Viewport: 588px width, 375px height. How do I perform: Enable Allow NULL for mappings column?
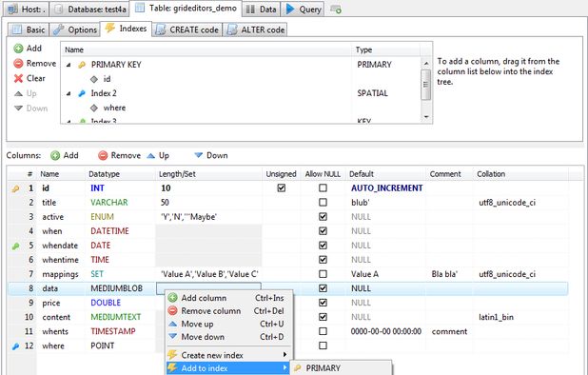pos(323,274)
